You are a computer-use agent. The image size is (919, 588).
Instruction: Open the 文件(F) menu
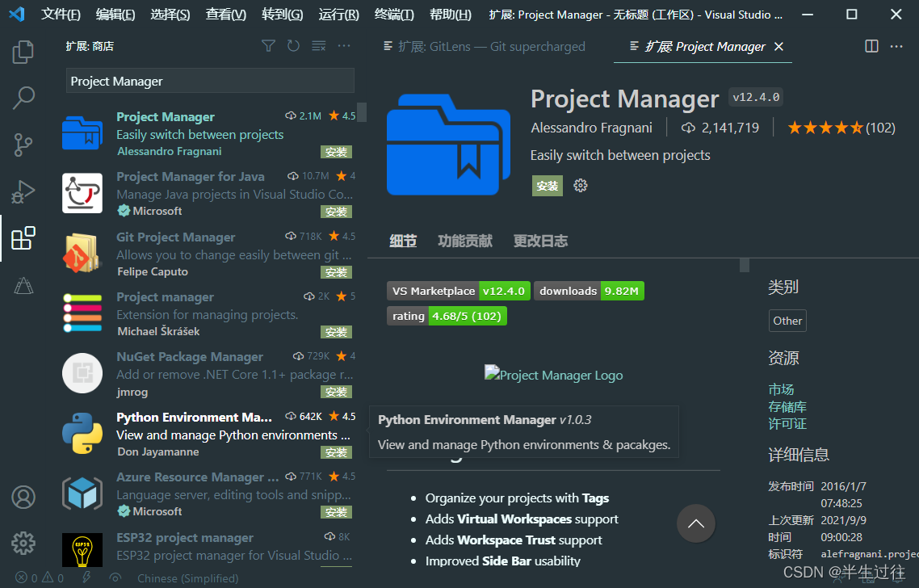pyautogui.click(x=61, y=15)
